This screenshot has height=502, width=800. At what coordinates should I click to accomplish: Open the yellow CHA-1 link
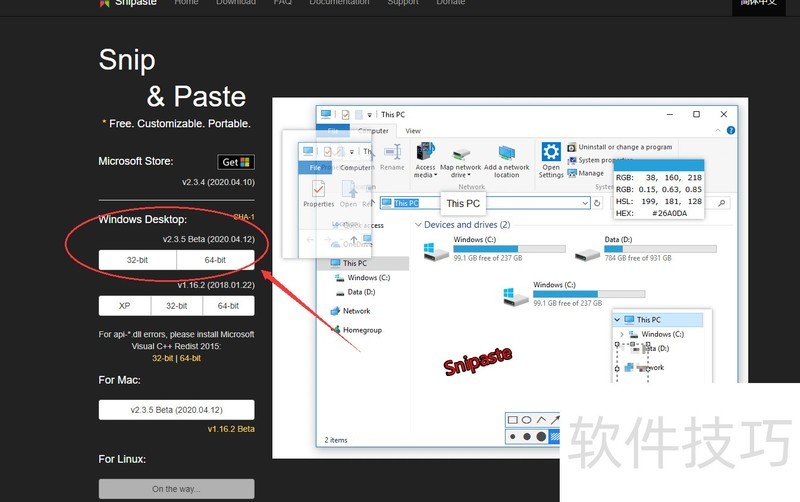point(244,217)
